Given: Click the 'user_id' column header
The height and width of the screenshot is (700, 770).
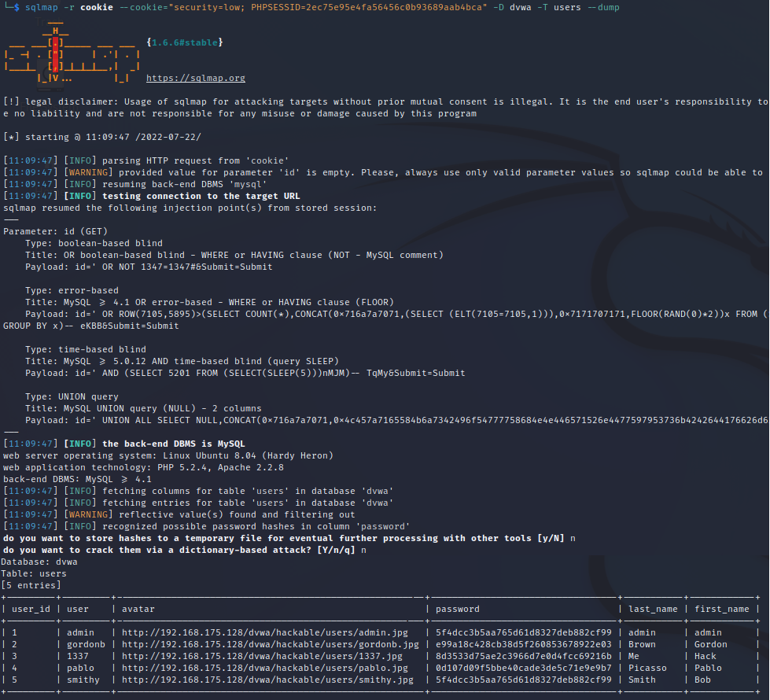Looking at the screenshot, I should click(31, 609).
